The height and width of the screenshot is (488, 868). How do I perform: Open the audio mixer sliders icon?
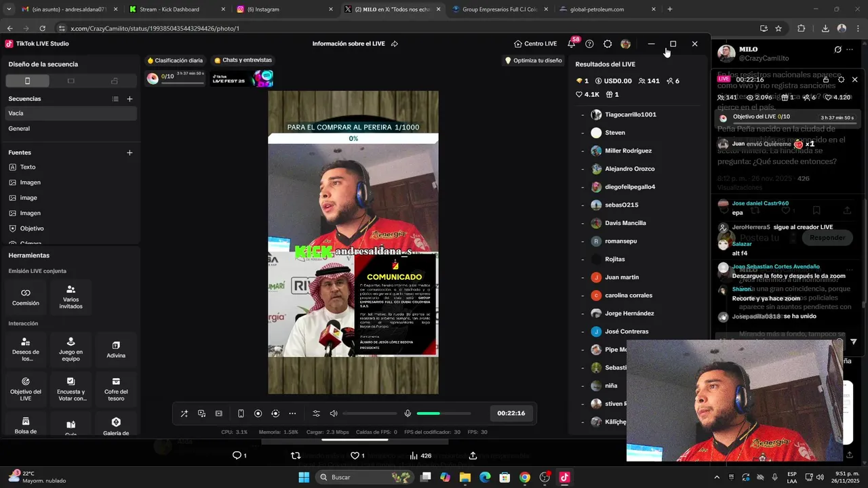[x=316, y=413]
